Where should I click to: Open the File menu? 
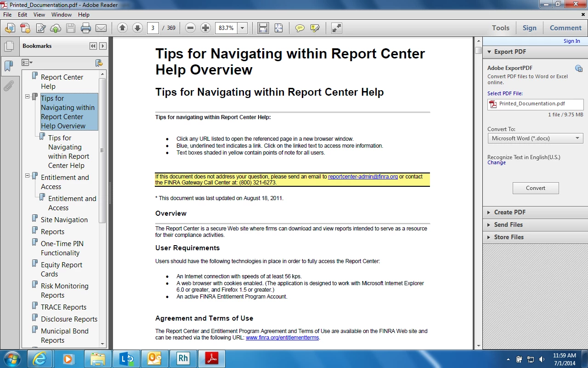pyautogui.click(x=7, y=15)
